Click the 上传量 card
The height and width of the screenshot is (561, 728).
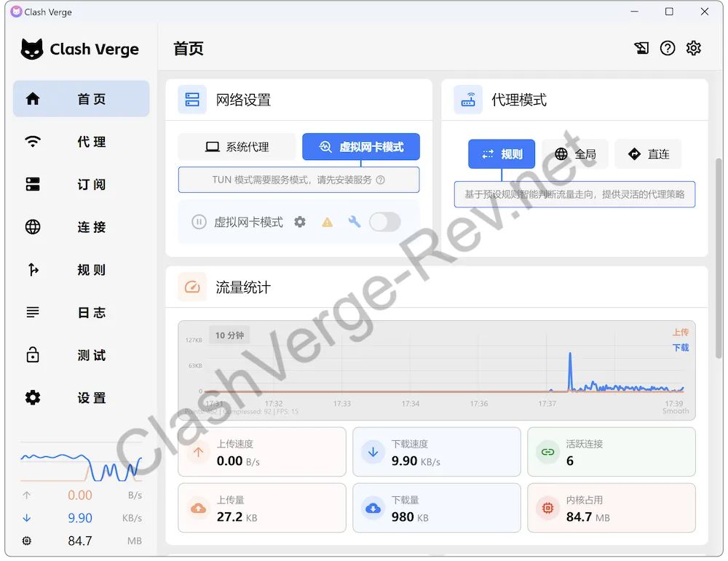[262, 508]
